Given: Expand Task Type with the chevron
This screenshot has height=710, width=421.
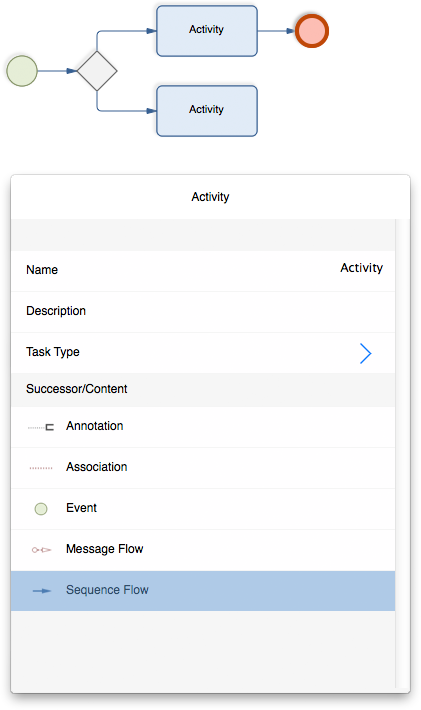Looking at the screenshot, I should [366, 353].
